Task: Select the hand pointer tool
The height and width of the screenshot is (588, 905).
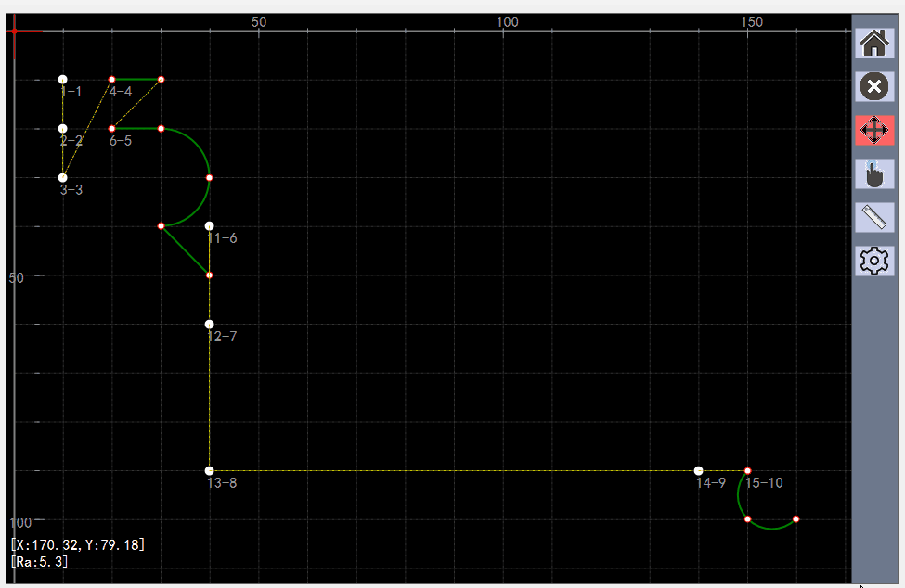Action: point(874,173)
